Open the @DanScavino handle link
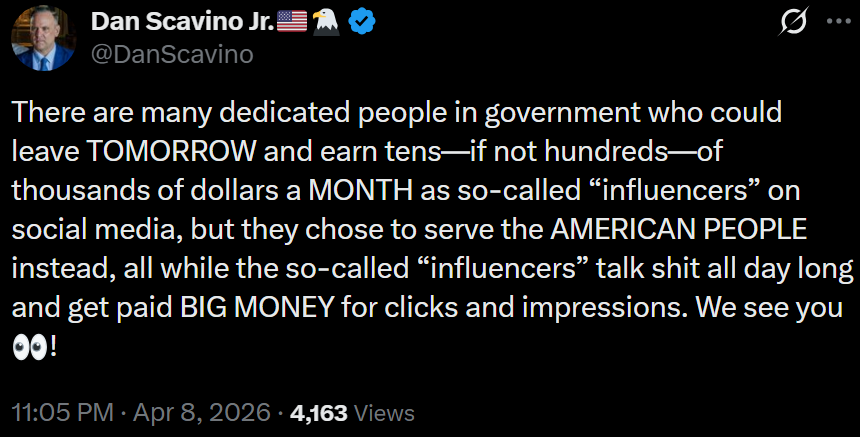 click(x=172, y=54)
